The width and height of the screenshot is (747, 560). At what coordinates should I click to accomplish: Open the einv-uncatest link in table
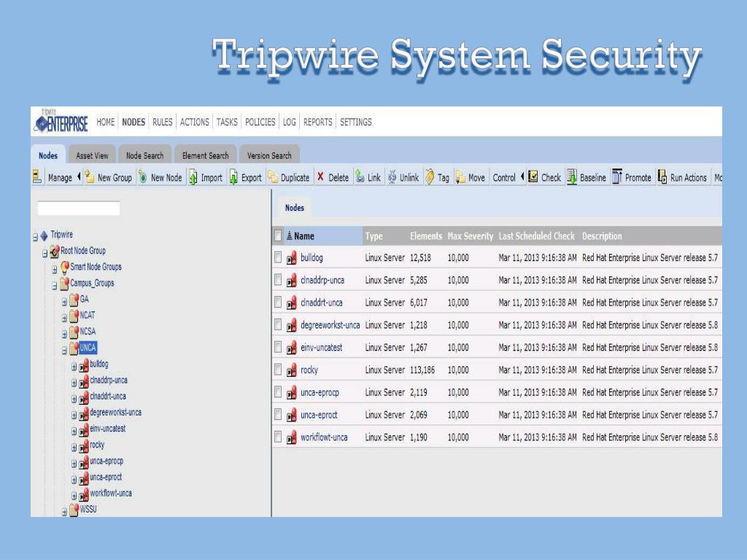point(322,347)
